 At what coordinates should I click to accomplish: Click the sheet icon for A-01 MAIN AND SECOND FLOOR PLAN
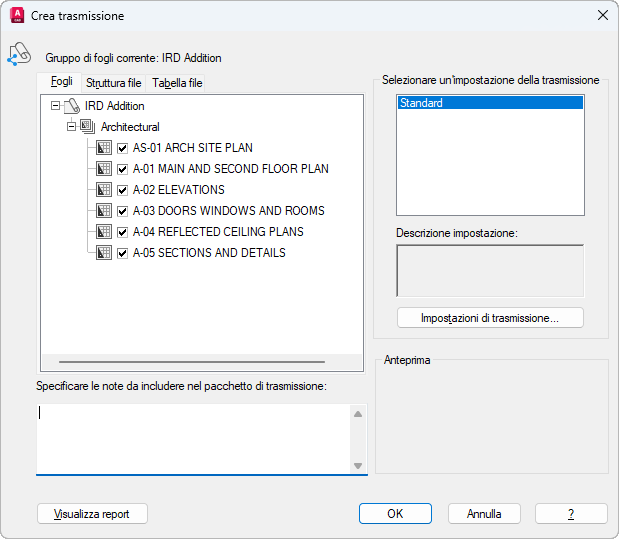click(104, 169)
